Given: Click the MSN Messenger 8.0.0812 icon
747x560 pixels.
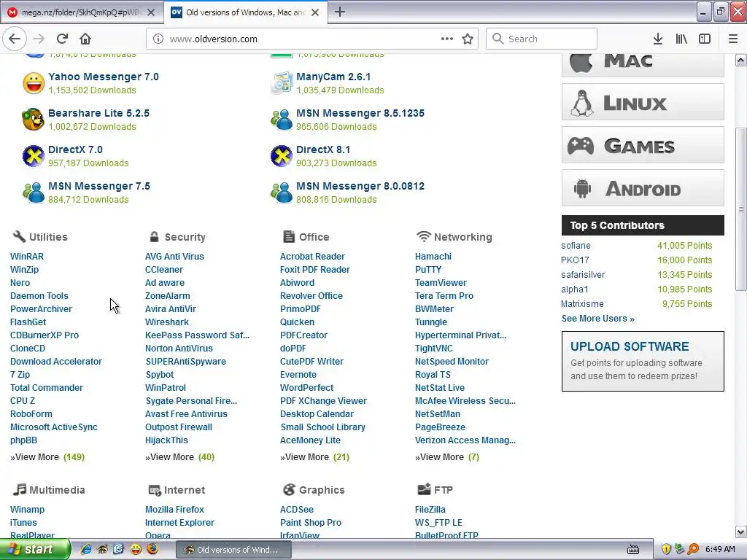Looking at the screenshot, I should coord(282,192).
